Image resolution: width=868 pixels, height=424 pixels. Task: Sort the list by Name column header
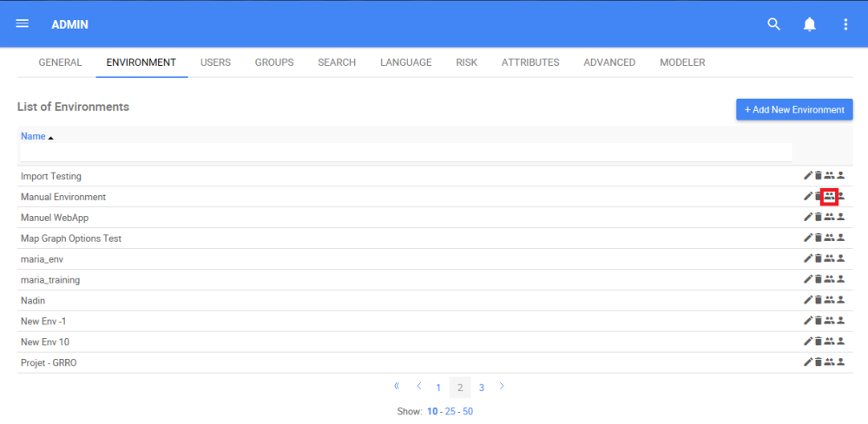point(33,136)
